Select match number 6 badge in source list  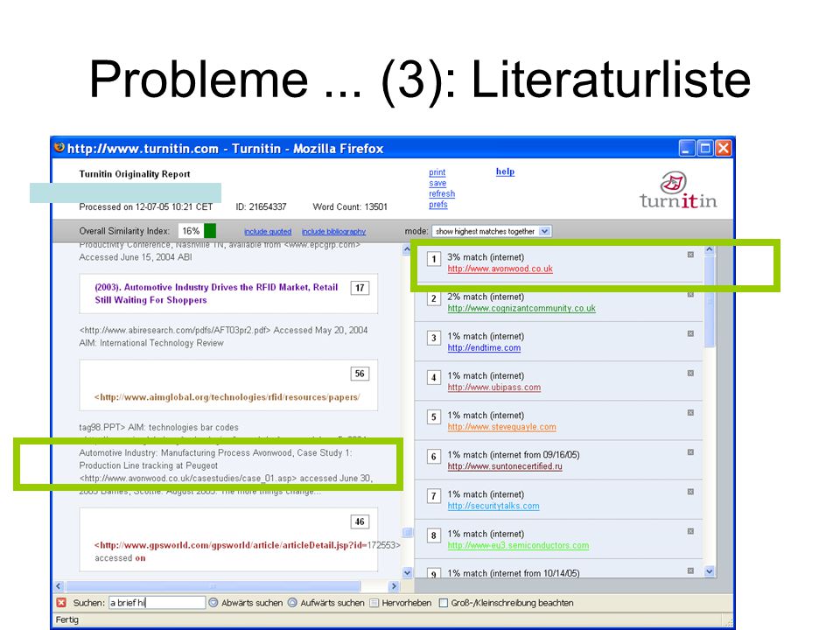pyautogui.click(x=434, y=457)
